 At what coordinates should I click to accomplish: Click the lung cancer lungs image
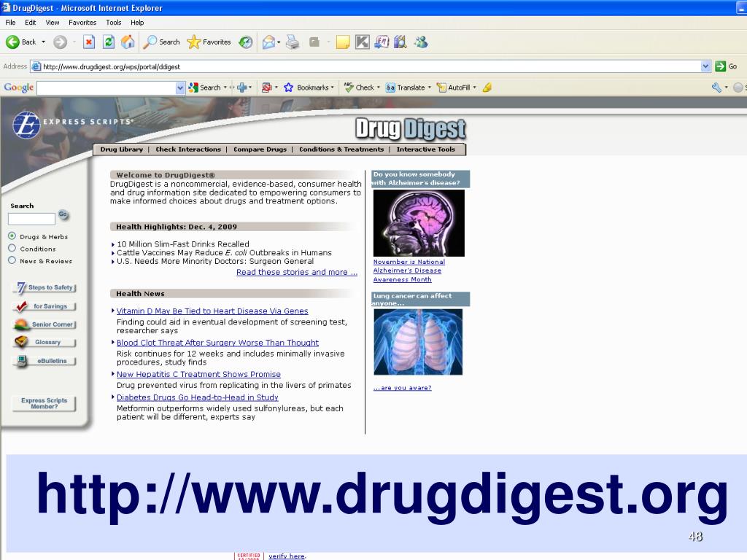pyautogui.click(x=418, y=342)
